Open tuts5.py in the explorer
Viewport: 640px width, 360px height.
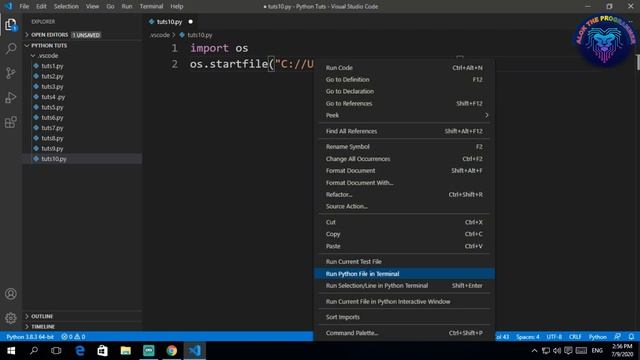(52, 107)
